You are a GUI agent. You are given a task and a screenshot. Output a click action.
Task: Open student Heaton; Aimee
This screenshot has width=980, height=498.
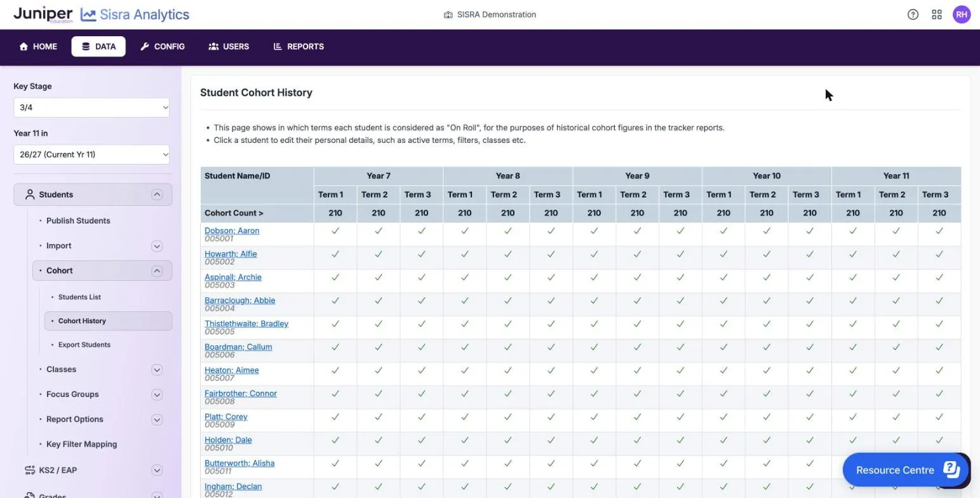coord(232,370)
